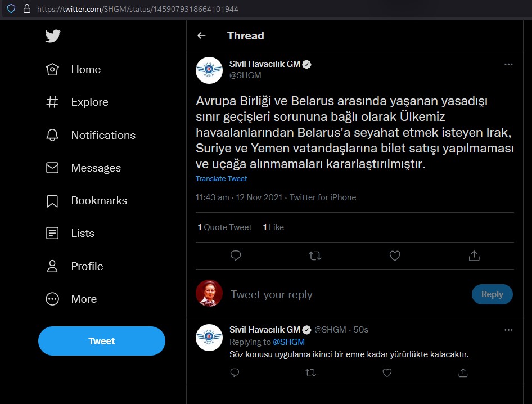The height and width of the screenshot is (404, 532).
Task: Click the Messages envelope icon
Action: pos(52,168)
